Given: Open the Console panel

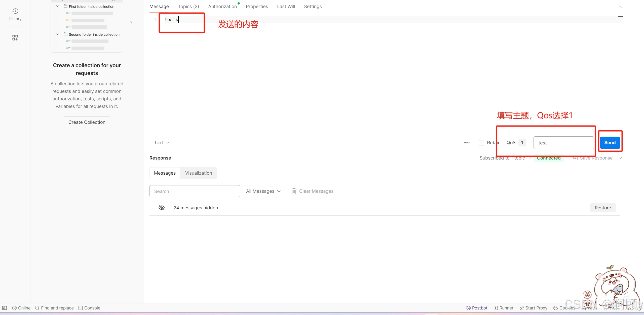Looking at the screenshot, I should coord(89,308).
